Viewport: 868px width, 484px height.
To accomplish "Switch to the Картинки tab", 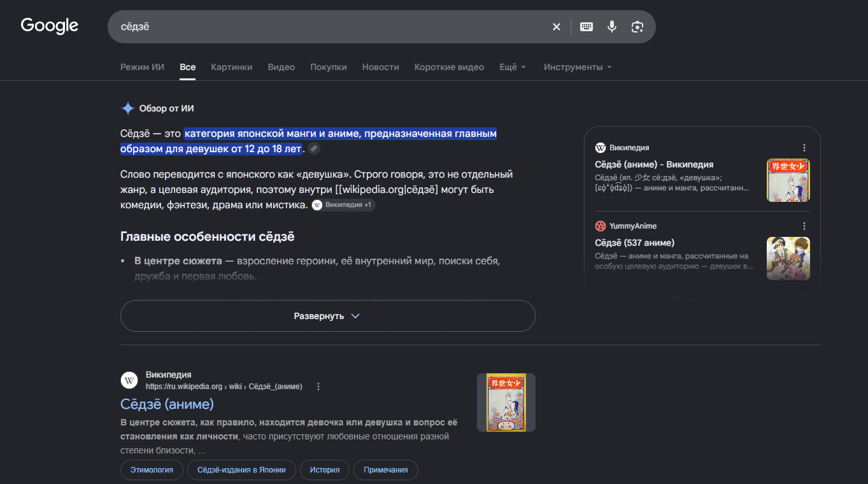I will pyautogui.click(x=232, y=67).
